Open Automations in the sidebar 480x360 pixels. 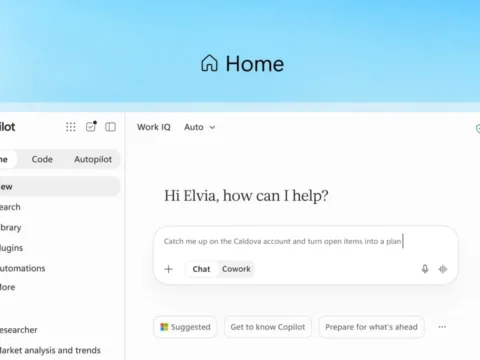(x=23, y=268)
